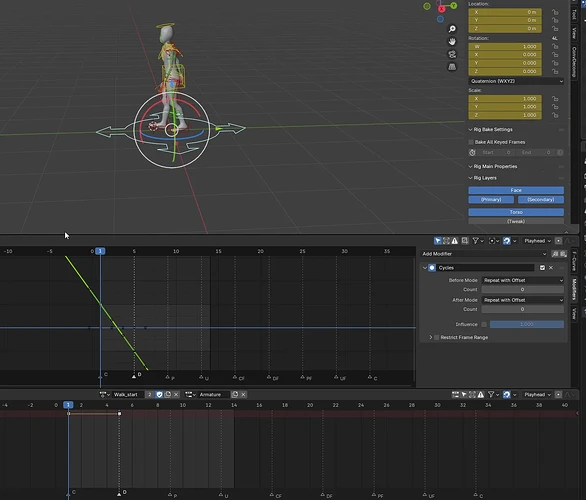Enable the Restrict Frame Range checkbox
586x500 pixels.
pyautogui.click(x=436, y=337)
